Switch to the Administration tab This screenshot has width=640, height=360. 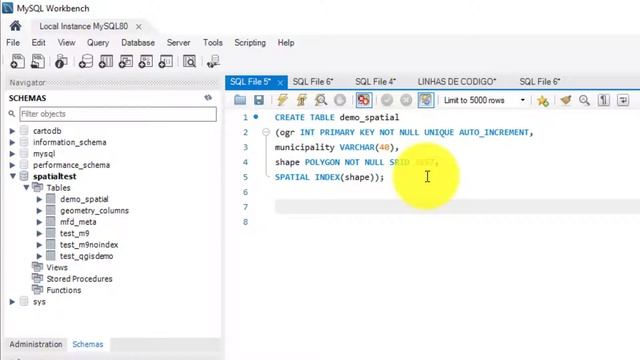pos(36,344)
